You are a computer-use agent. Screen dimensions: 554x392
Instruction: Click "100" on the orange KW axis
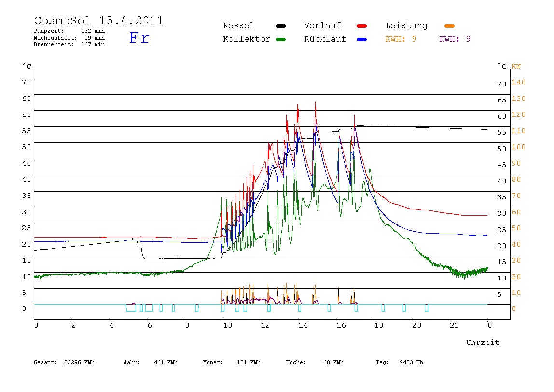[519, 147]
